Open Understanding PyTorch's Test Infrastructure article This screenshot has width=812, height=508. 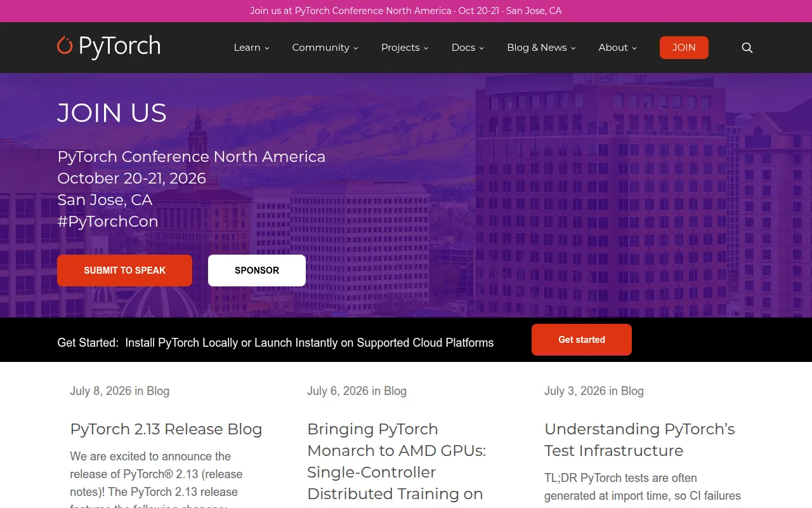pos(639,440)
